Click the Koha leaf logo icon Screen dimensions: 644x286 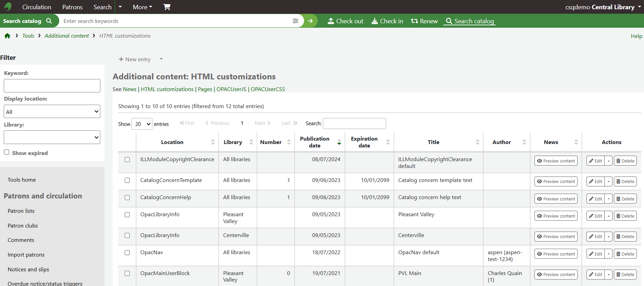click(x=8, y=7)
